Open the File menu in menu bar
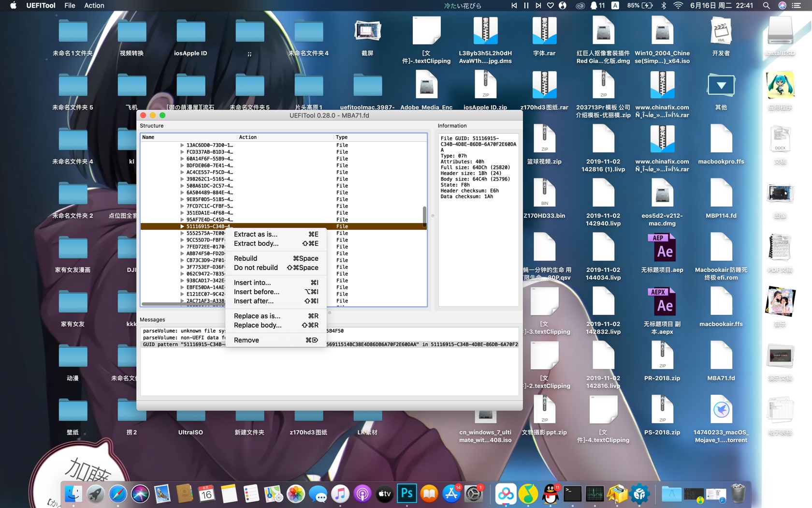 70,5
